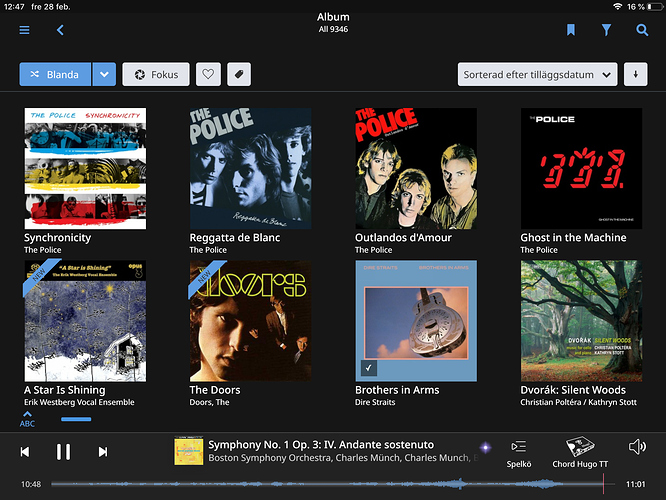Open the filter funnel icon
666x500 pixels.
606,30
